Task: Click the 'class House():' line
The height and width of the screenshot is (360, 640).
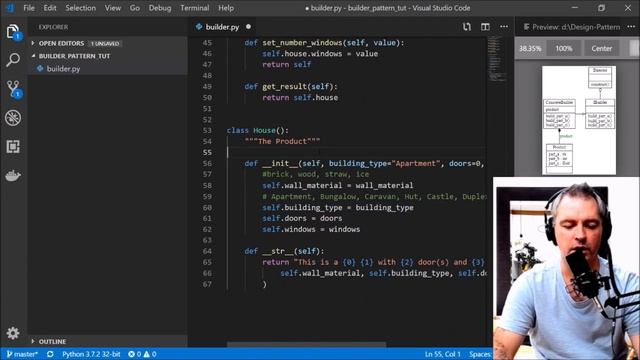Action: click(258, 130)
